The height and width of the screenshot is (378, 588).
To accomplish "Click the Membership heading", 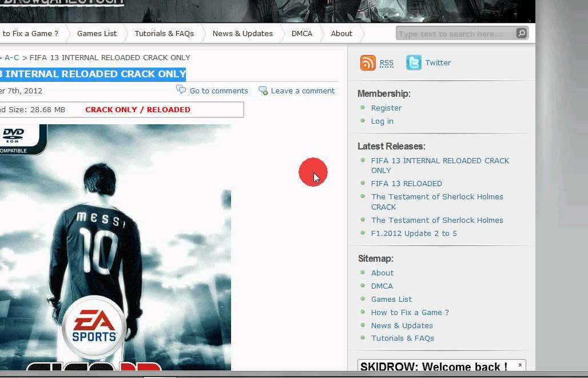I will (384, 93).
